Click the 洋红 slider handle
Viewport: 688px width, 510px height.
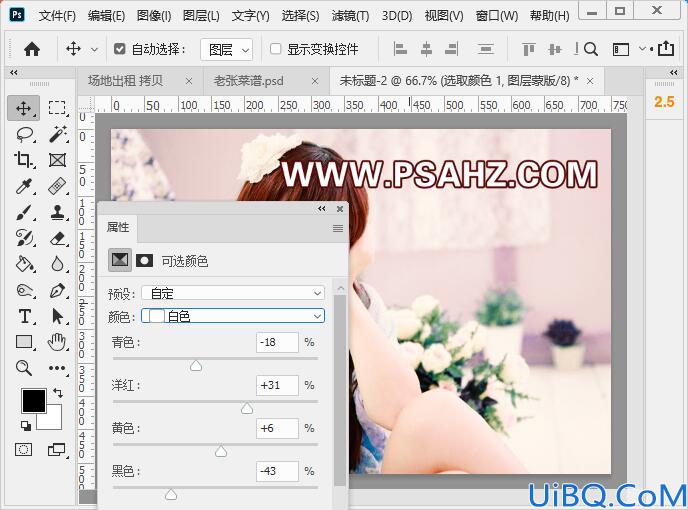[247, 409]
